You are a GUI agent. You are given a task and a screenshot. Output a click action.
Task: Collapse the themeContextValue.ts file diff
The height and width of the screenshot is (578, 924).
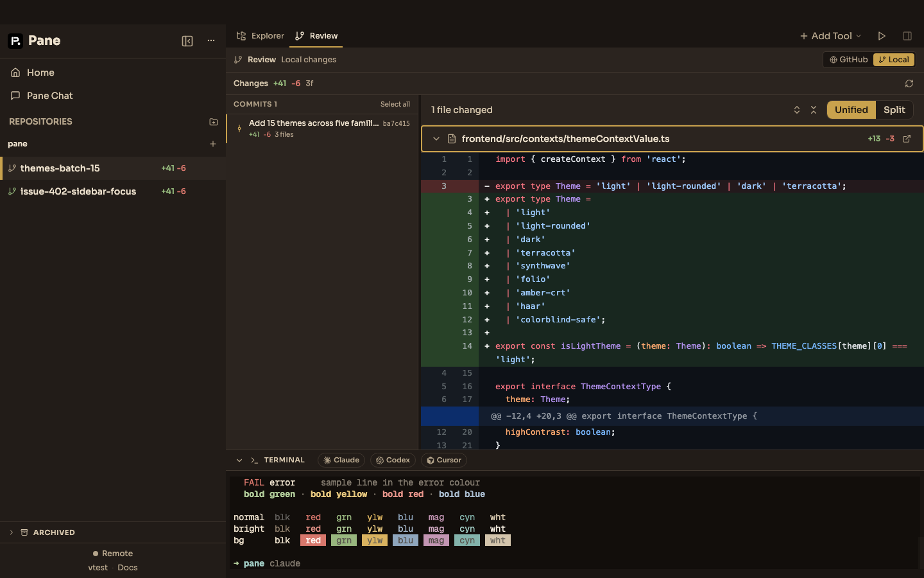coord(436,139)
